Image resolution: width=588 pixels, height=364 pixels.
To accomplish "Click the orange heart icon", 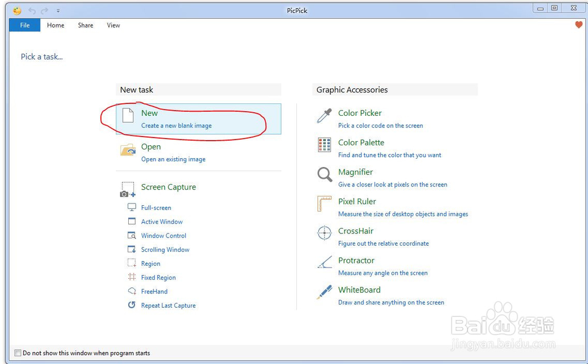I will click(579, 25).
